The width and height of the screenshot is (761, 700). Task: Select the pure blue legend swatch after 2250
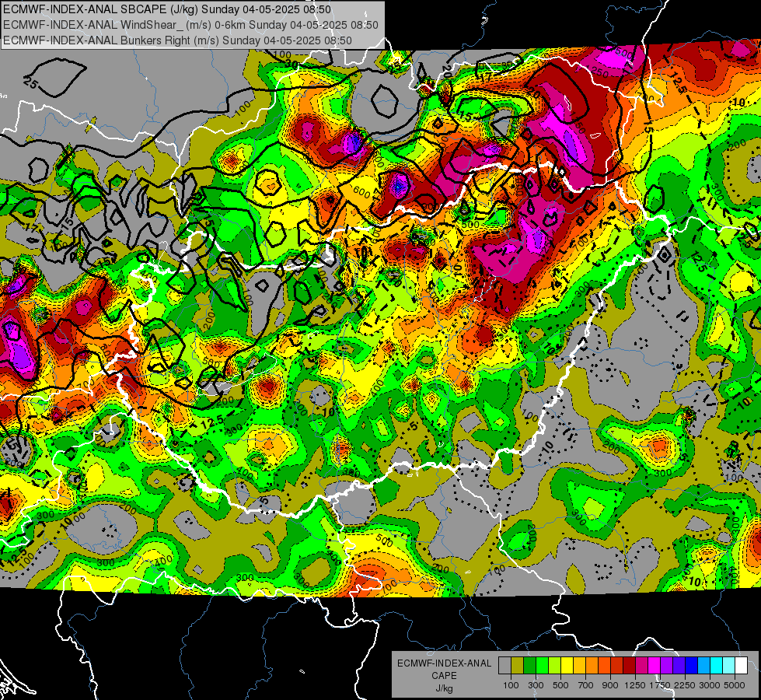692,665
